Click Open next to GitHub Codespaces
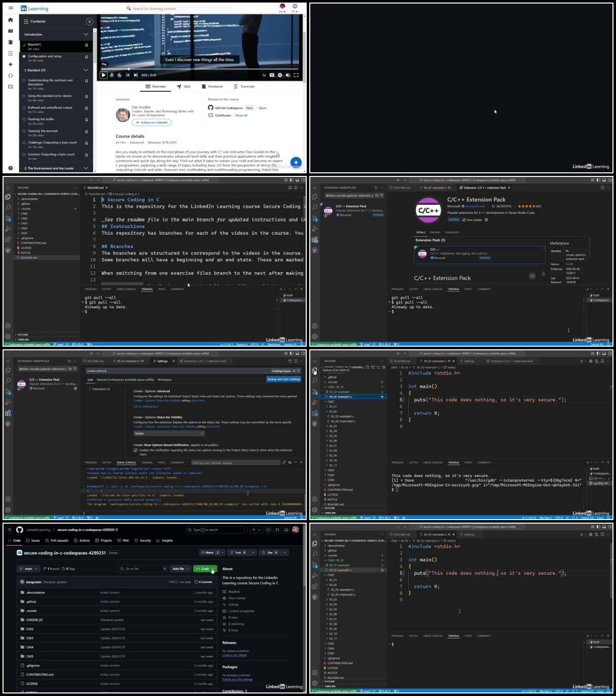This screenshot has height=696, width=616. (262, 108)
